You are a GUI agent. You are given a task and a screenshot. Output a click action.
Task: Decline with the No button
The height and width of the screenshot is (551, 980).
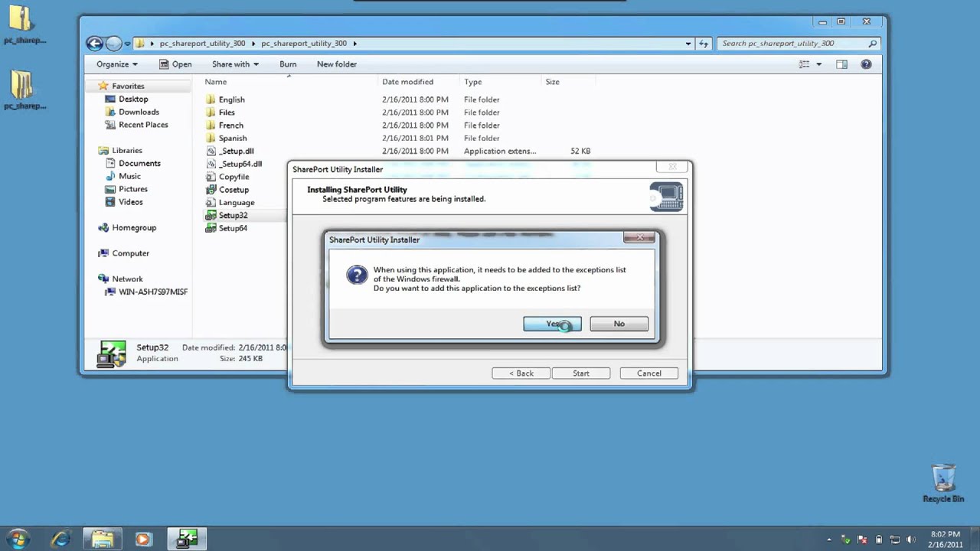619,324
